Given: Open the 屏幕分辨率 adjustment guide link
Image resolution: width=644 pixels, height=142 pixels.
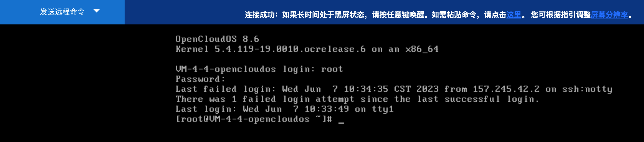Looking at the screenshot, I should coord(609,15).
